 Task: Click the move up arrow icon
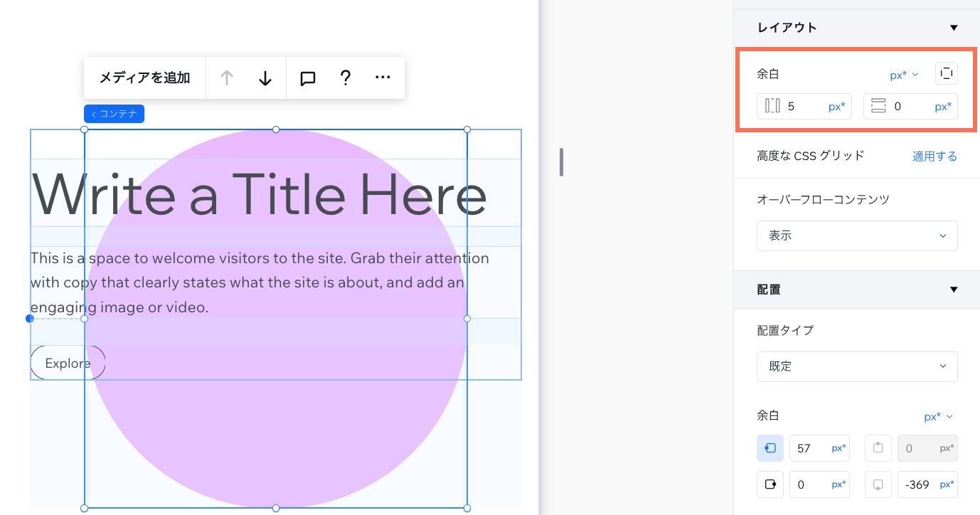(226, 78)
